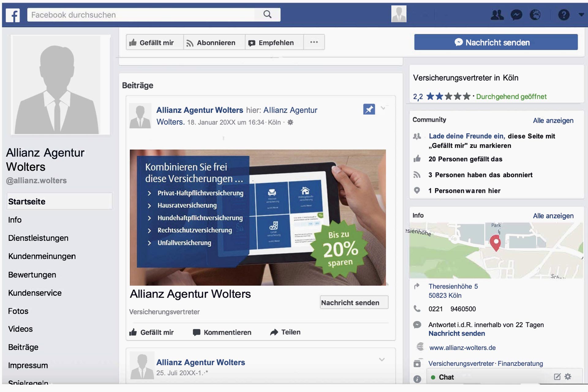This screenshot has height=392, width=588.
Task: Open account dropdown arrow in top bar
Action: tap(581, 15)
